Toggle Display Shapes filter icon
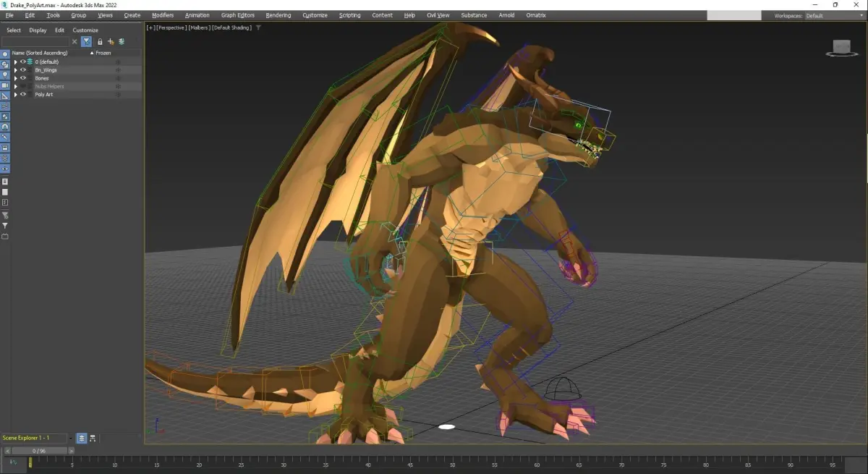The image size is (868, 474). point(5,64)
